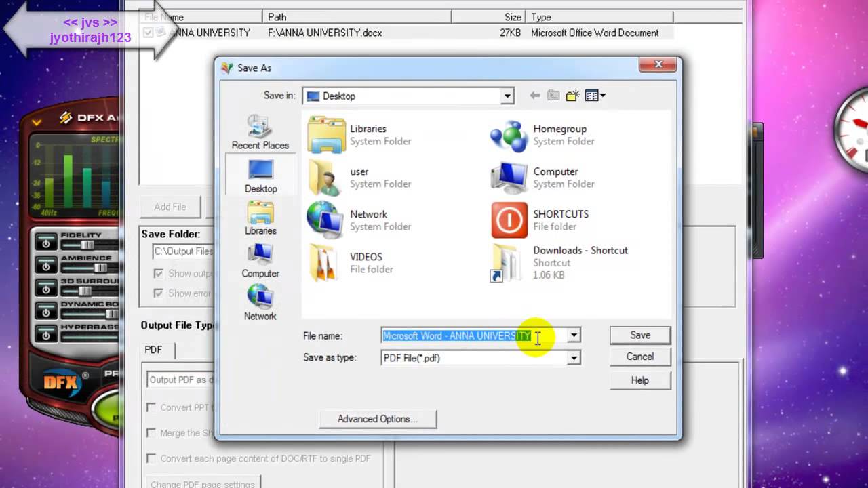Image resolution: width=868 pixels, height=488 pixels.
Task: Toggle the DFX Dynamic Boost power button
Action: point(45,312)
